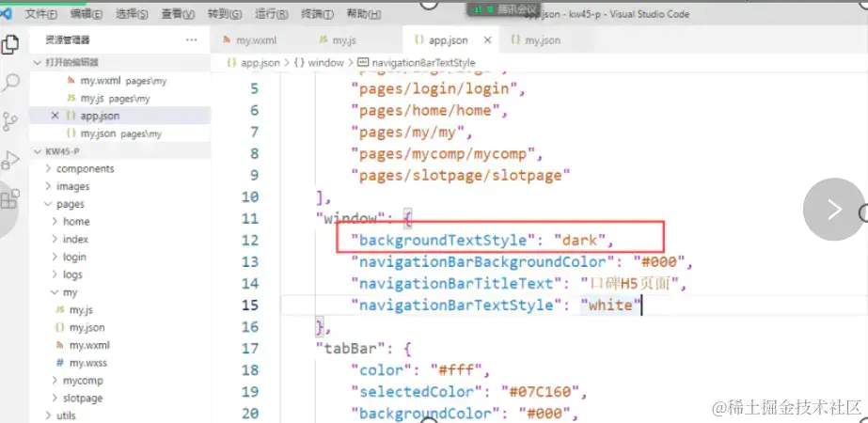Click the "pages/login/login" string
Viewport: 868px width, 423px height.
[434, 88]
